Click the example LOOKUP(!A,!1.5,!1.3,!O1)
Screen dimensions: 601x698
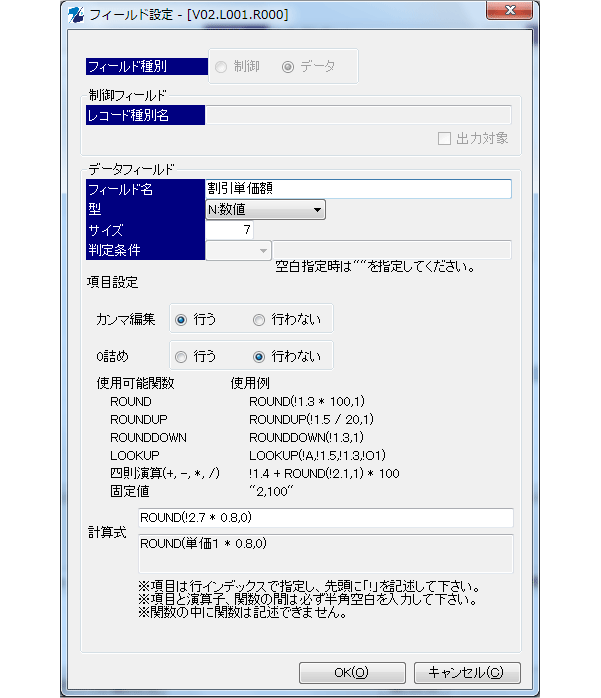pyautogui.click(x=317, y=455)
